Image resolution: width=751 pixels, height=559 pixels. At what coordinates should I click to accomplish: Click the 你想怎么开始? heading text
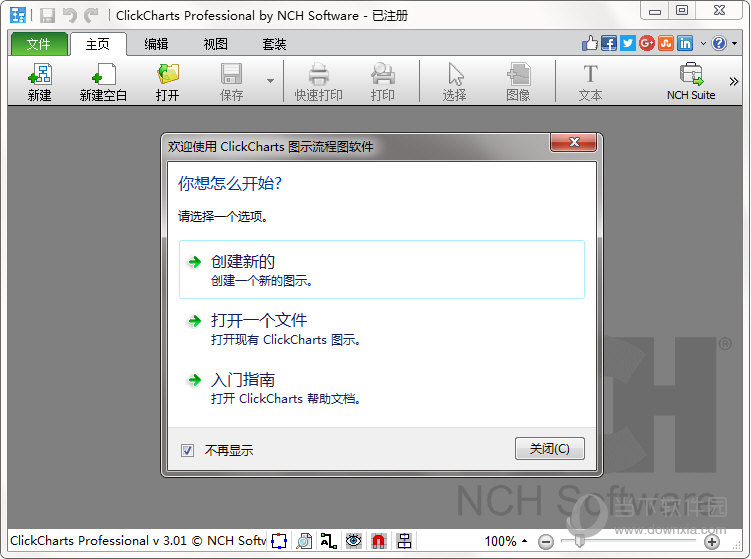(230, 183)
